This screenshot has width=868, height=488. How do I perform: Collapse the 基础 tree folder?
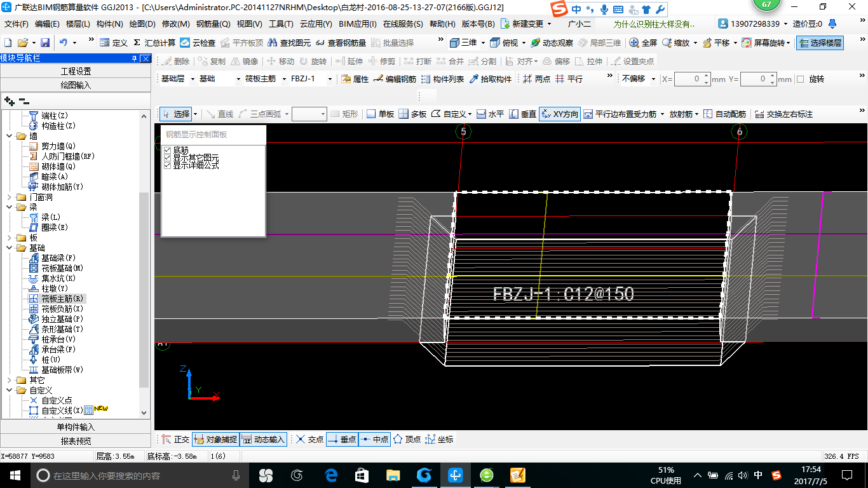(x=9, y=248)
